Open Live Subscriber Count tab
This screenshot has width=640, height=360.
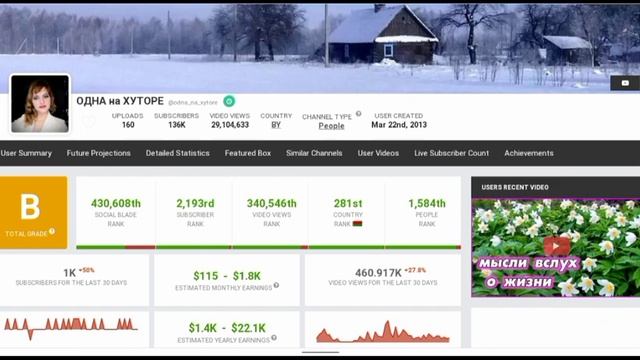pyautogui.click(x=451, y=153)
